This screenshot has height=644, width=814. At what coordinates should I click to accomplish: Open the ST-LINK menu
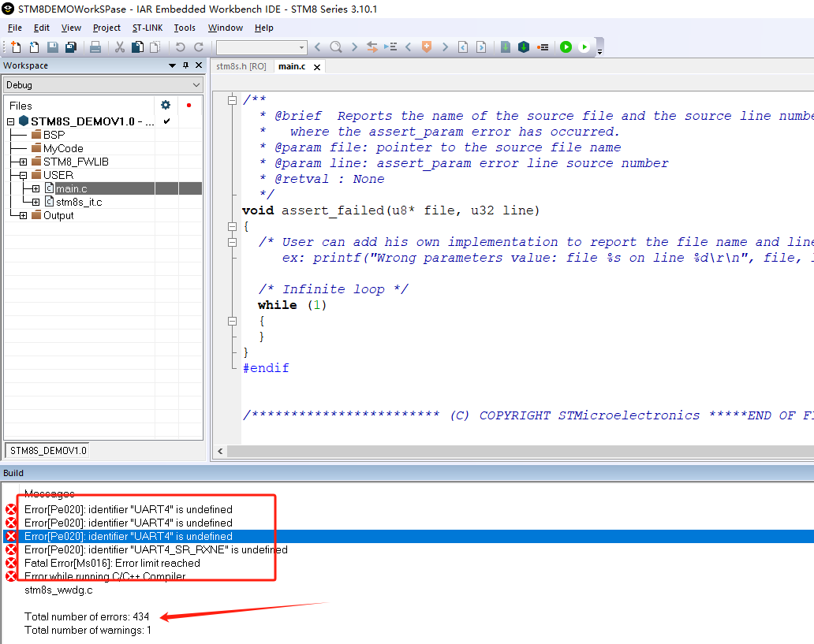pyautogui.click(x=147, y=28)
